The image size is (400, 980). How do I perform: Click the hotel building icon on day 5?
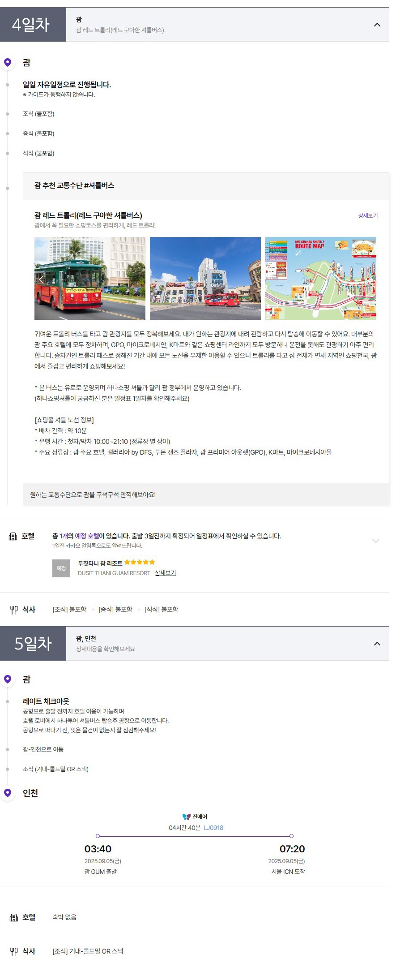(14, 917)
